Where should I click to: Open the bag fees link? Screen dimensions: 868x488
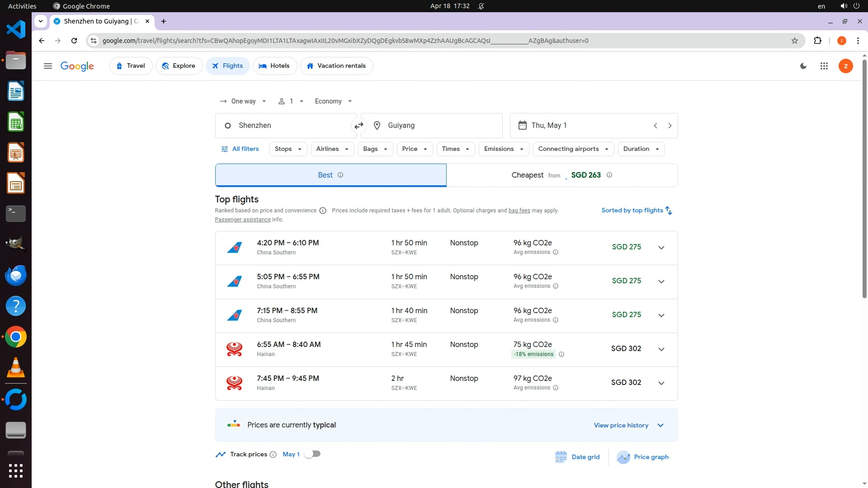[x=519, y=211]
